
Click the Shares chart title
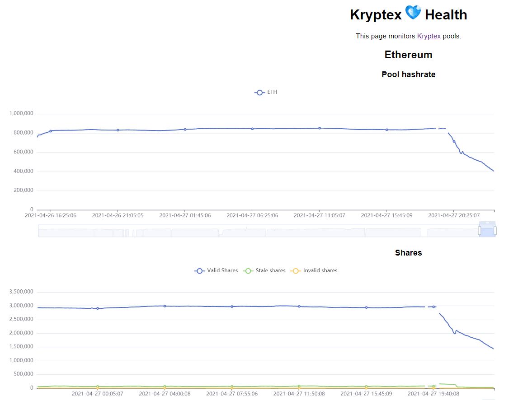(x=409, y=253)
